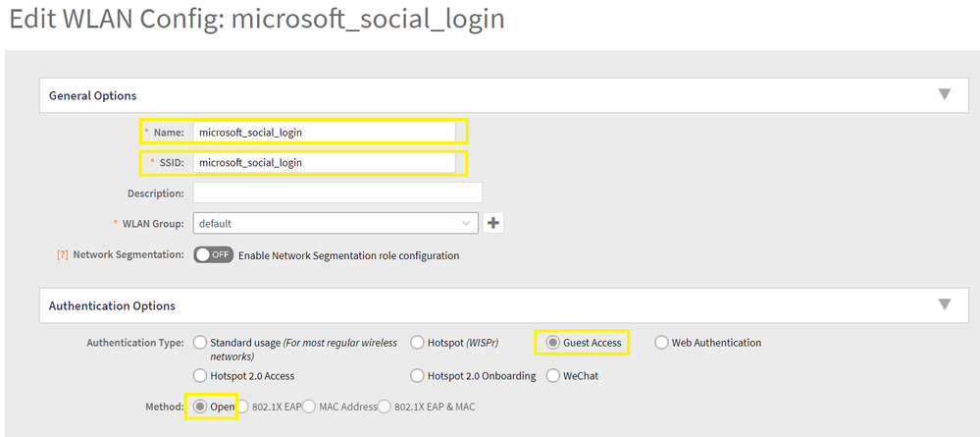The width and height of the screenshot is (980, 437).
Task: Click the plus icon beside WLAN Group
Action: [x=493, y=223]
